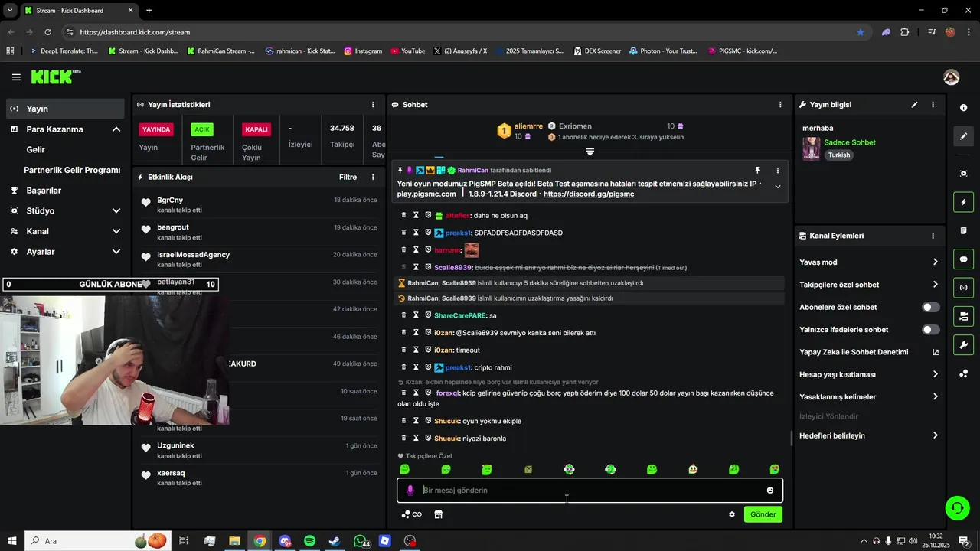Select the pencil icon in the right sidebar
Viewport: 980px width, 551px height.
click(963, 136)
